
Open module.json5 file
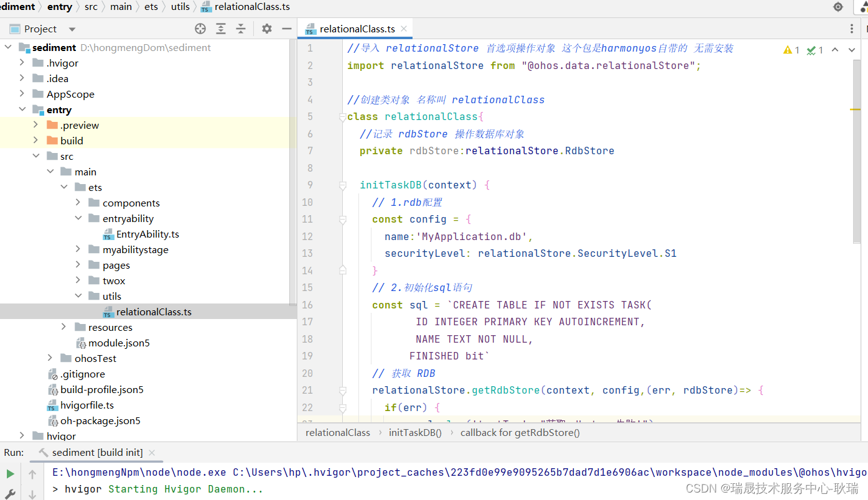coord(119,343)
